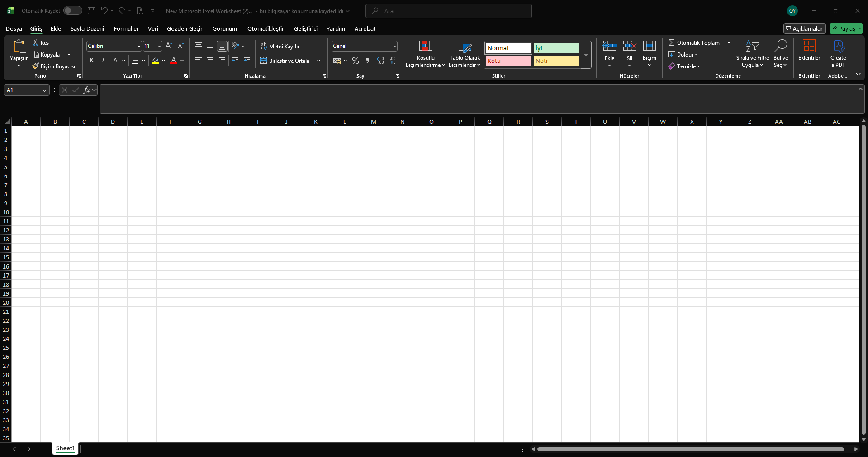Screen dimensions: 868x457
Task: Toggle Wrap Text (Metni Kaydır)
Action: coord(280,46)
